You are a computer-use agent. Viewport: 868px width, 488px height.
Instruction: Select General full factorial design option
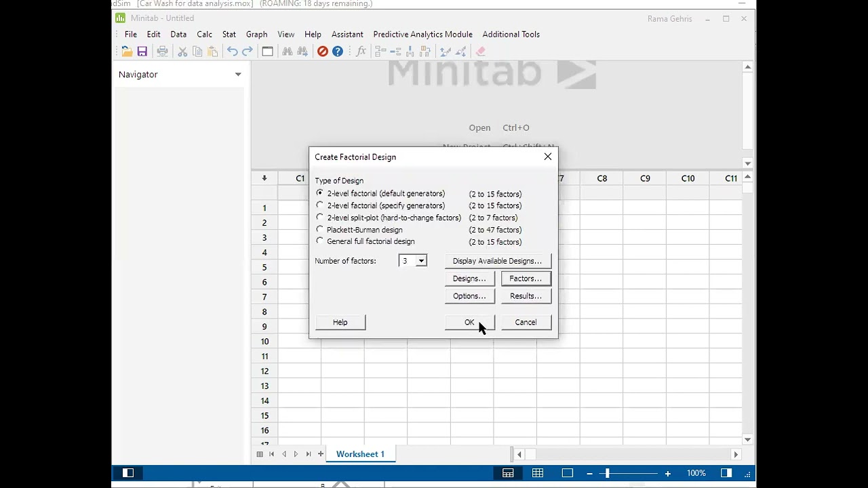tap(366, 241)
